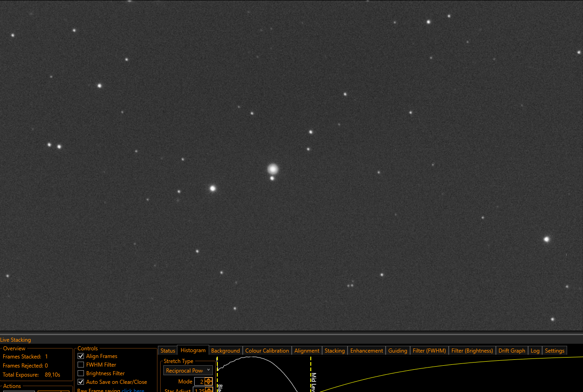Uncheck Auto Save on Clear/Close
This screenshot has height=392, width=583.
tap(81, 382)
